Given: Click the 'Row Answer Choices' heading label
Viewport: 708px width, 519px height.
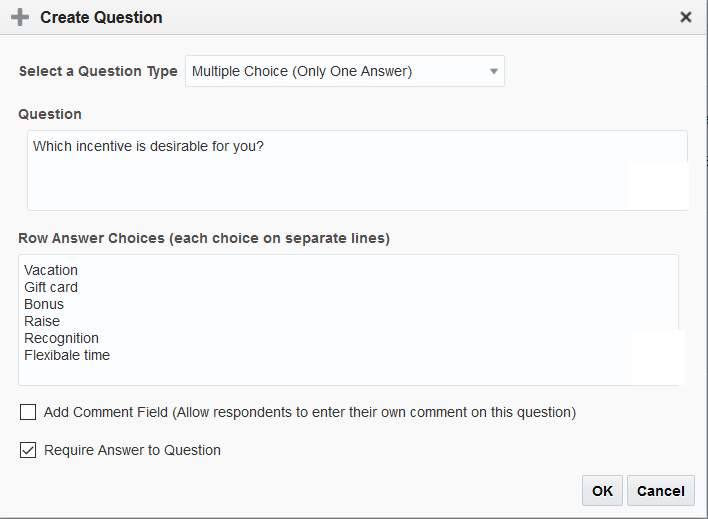Looking at the screenshot, I should [x=204, y=238].
